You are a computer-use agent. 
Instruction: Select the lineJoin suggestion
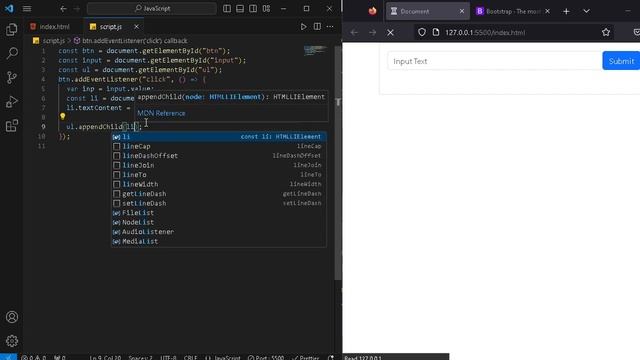click(x=219, y=165)
